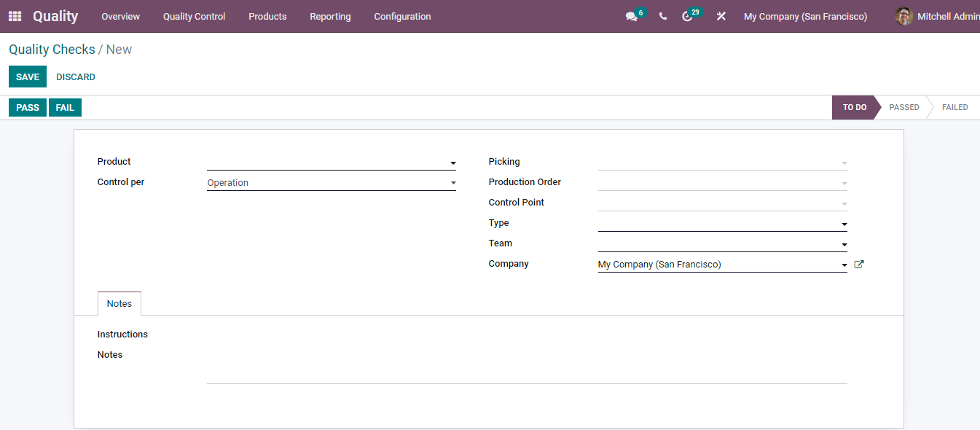Image resolution: width=980 pixels, height=430 pixels.
Task: Switch status to FAILED stage
Action: pos(954,107)
